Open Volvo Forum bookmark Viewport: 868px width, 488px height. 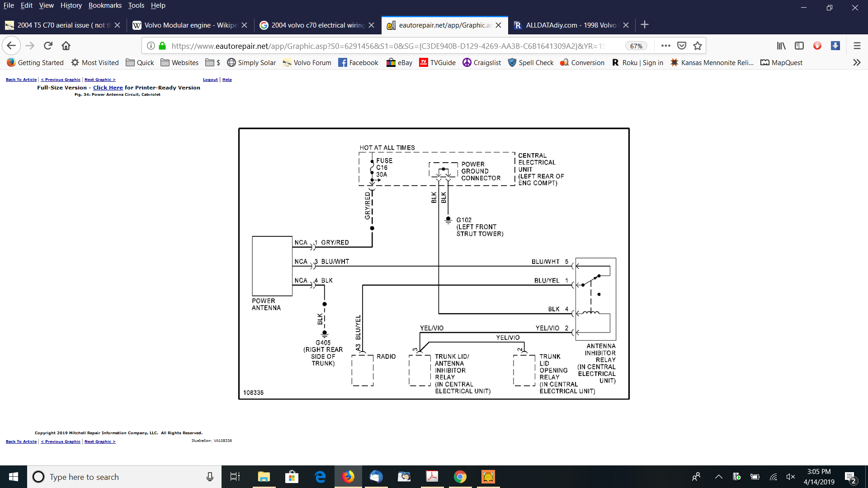307,62
